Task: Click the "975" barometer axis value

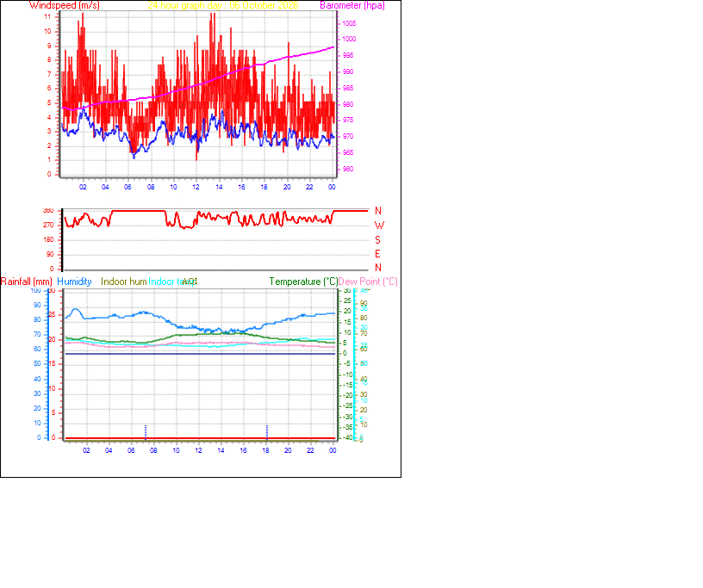Action: (x=348, y=121)
